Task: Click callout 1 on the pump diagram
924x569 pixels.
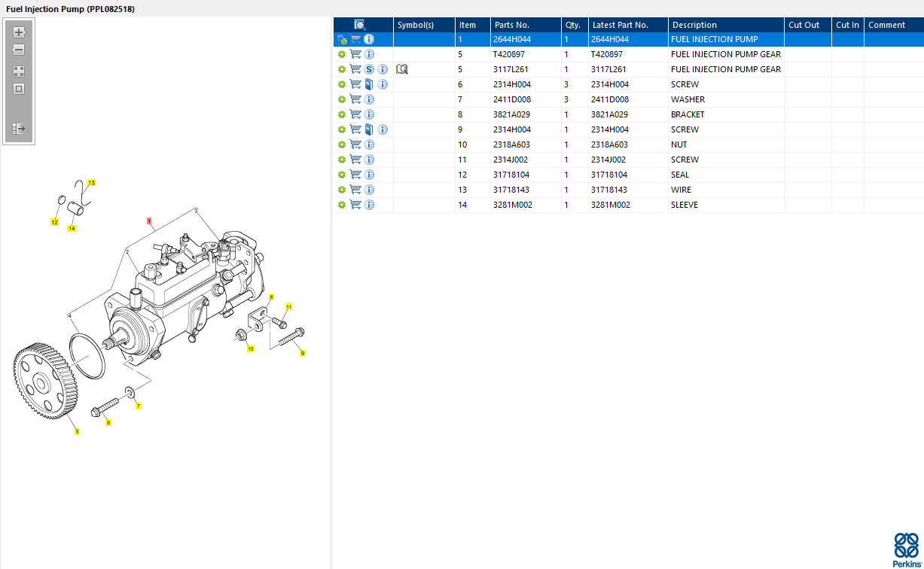Action: [150, 222]
